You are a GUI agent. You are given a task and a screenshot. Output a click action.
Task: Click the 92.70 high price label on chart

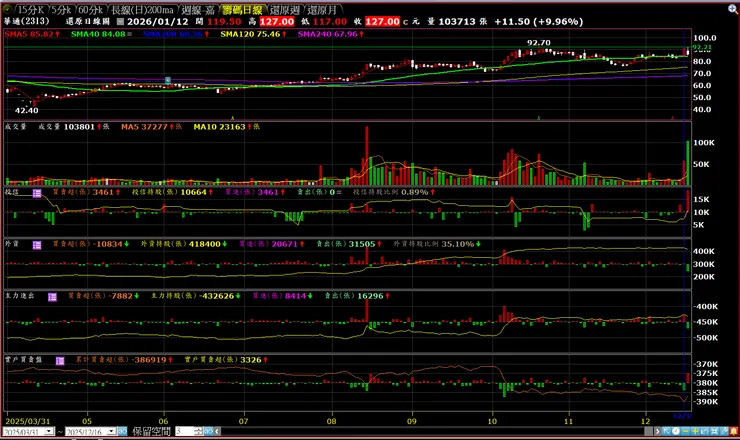click(538, 42)
